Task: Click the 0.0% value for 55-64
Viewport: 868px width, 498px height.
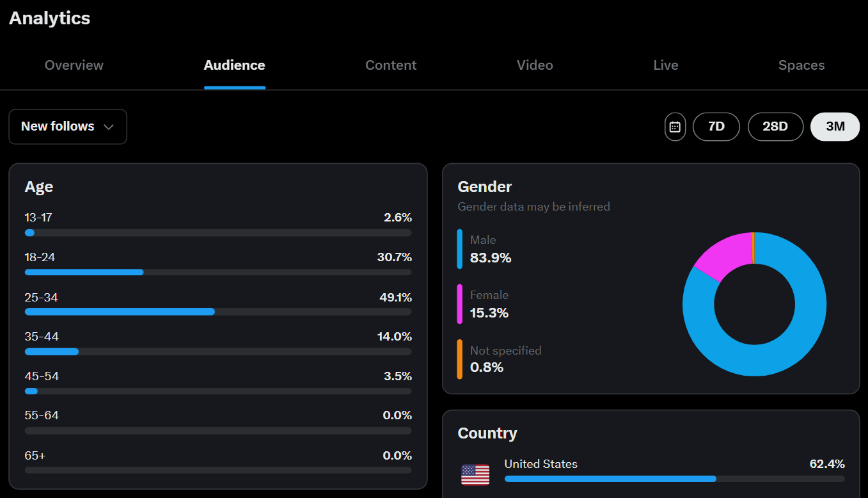Action: 397,415
